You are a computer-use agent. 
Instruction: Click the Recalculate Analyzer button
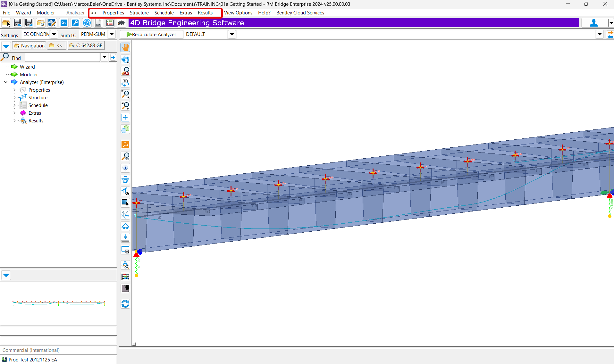click(x=151, y=34)
